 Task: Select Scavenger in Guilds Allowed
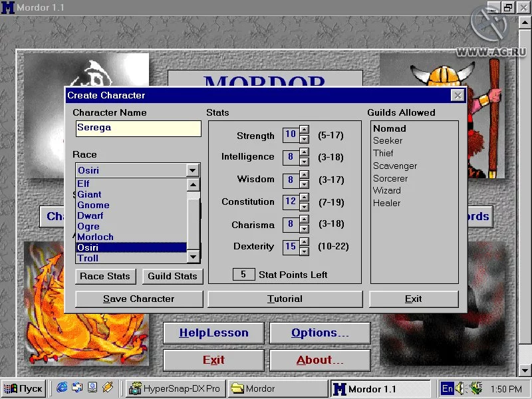tap(395, 166)
